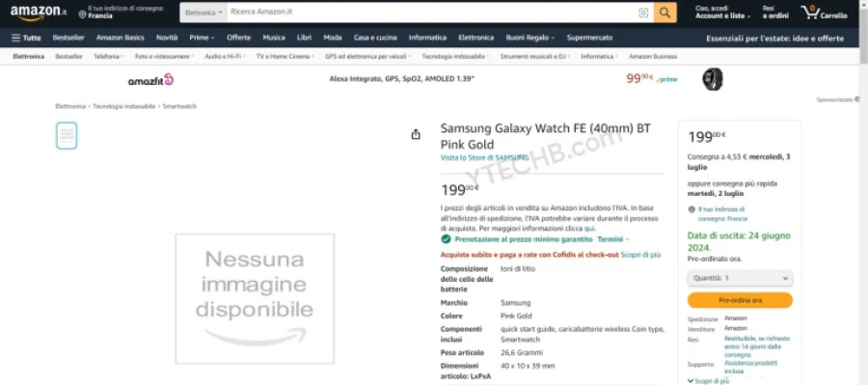
Task: Expand the Prime navigation dropdown
Action: tap(202, 38)
